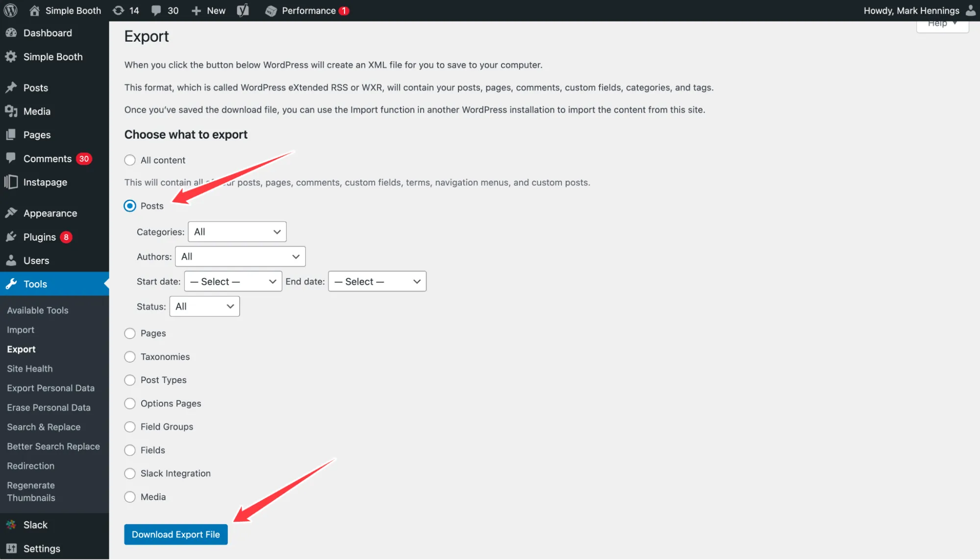Click the Appearance paintbrush icon
This screenshot has width=980, height=560.
tap(11, 213)
